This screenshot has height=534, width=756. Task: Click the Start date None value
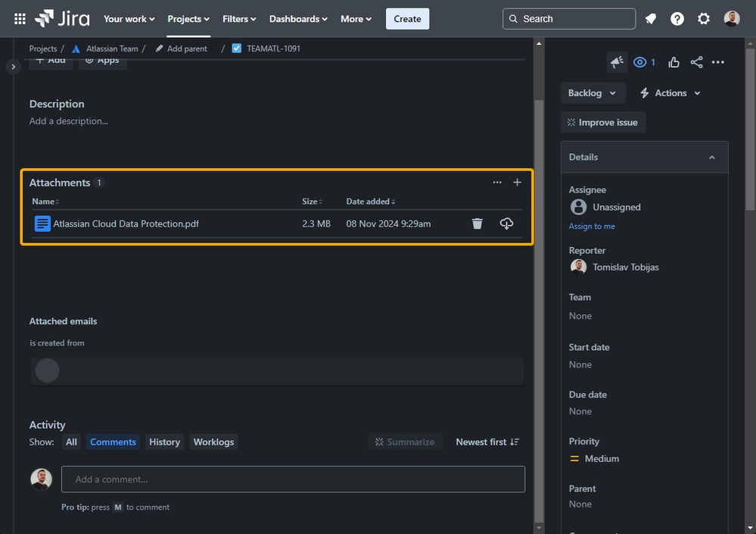tap(580, 364)
